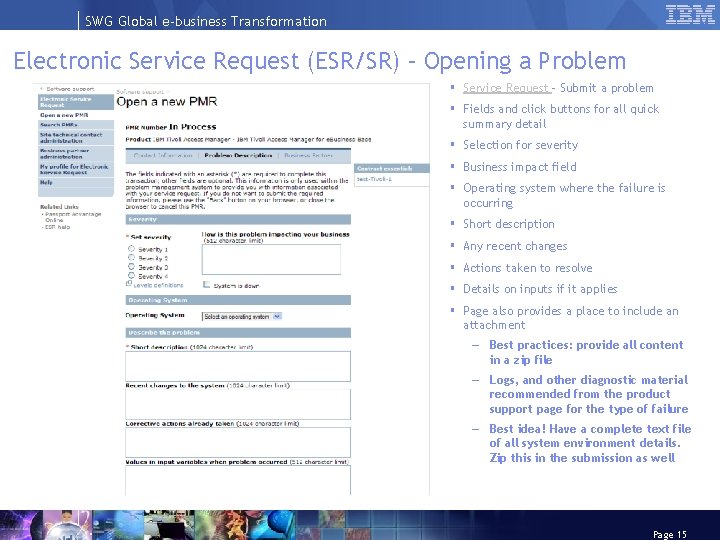Screen dimensions: 720x540
Task: Switch to Contact Information tab
Action: [163, 156]
